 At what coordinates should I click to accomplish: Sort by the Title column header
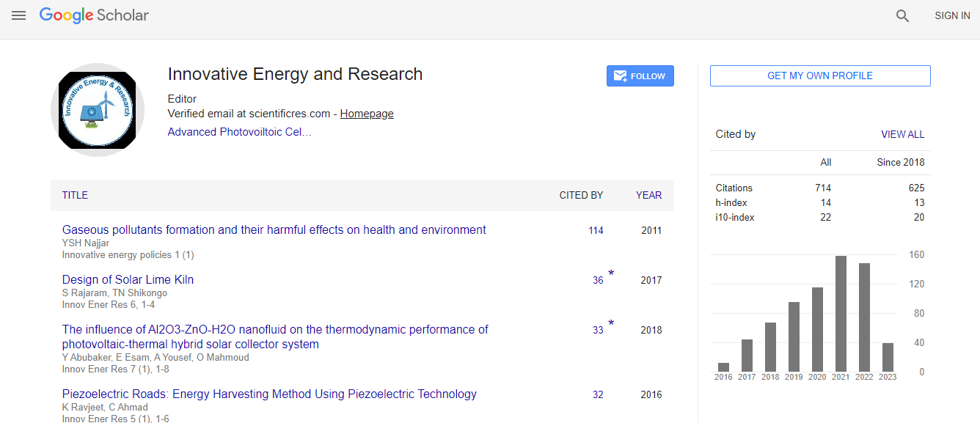click(x=75, y=195)
